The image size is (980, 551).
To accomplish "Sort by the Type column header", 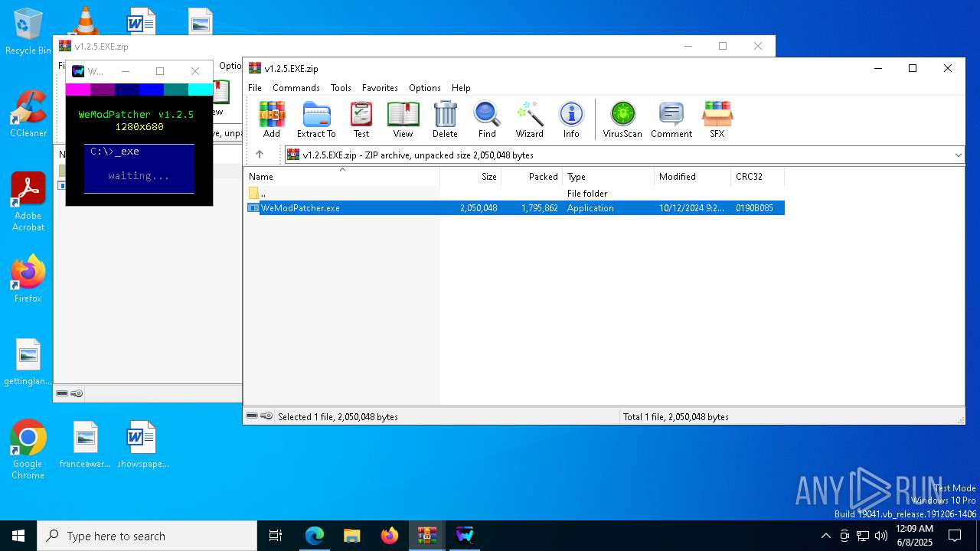I will click(609, 177).
